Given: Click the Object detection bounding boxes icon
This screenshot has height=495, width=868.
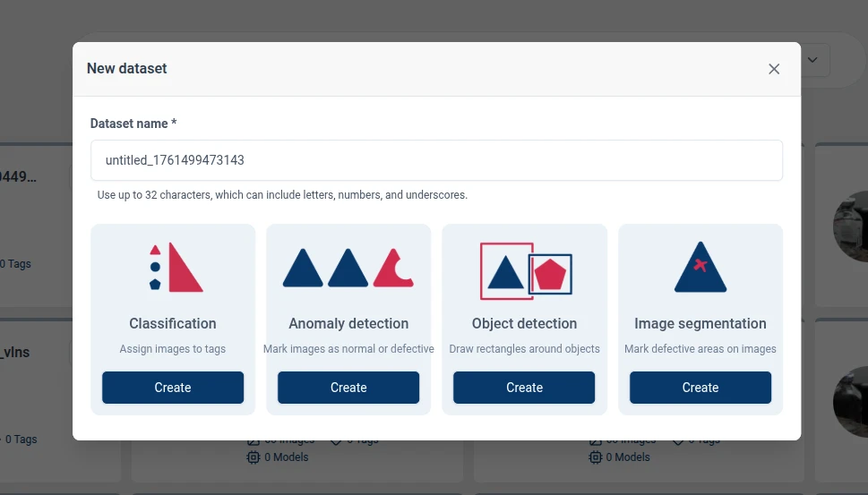Looking at the screenshot, I should pyautogui.click(x=525, y=270).
